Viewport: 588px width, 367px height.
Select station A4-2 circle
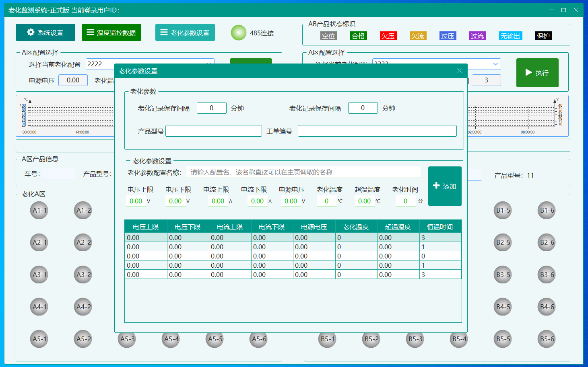(83, 307)
